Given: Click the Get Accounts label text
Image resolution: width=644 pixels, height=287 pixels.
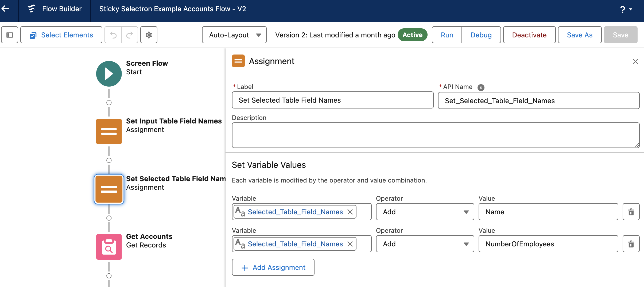Looking at the screenshot, I should (149, 236).
